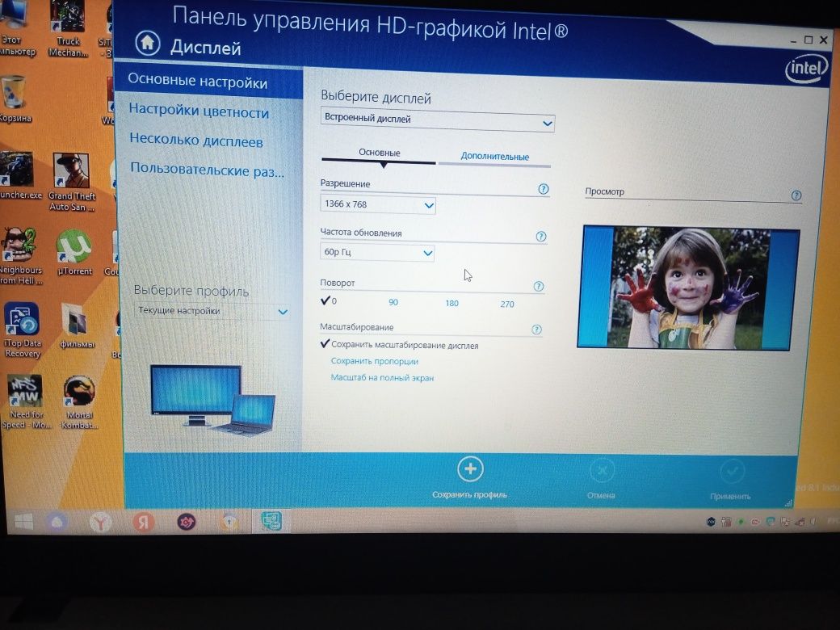Open help for Поворот setting
The image size is (840, 630).
[539, 286]
